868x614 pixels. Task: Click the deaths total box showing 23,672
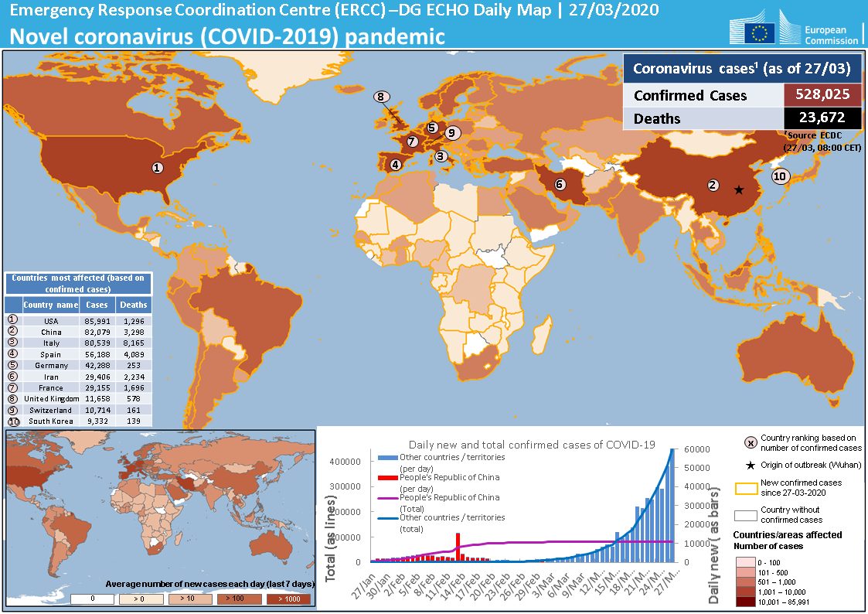tap(822, 118)
